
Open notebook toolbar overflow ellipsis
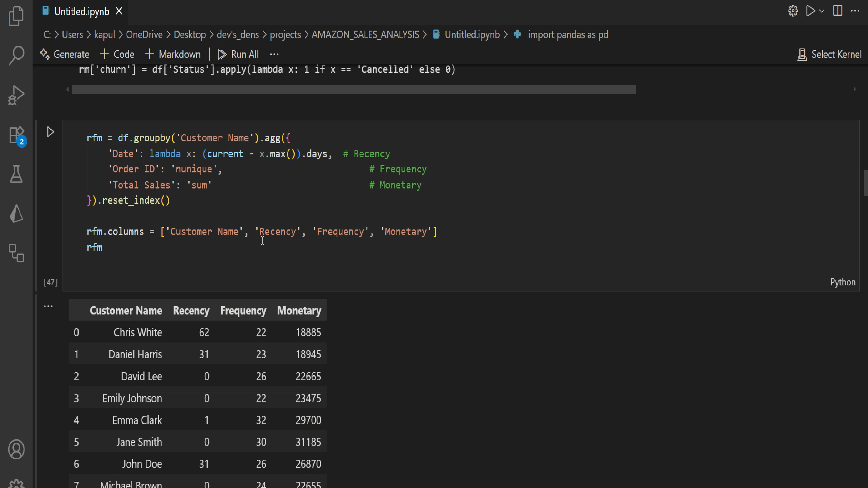[x=274, y=54]
